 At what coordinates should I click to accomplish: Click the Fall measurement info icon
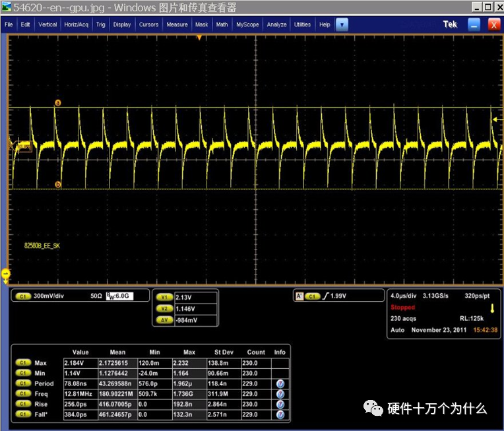pyautogui.click(x=281, y=415)
